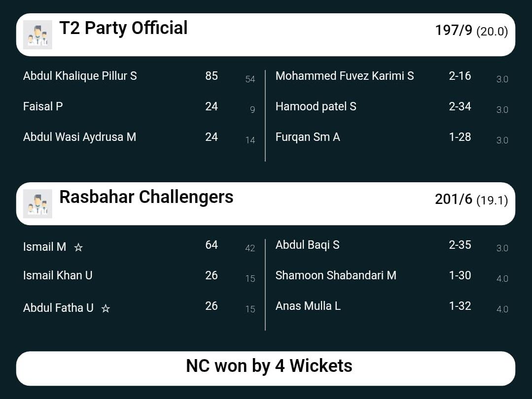Select bowler Furqan Sm A

[308, 137]
